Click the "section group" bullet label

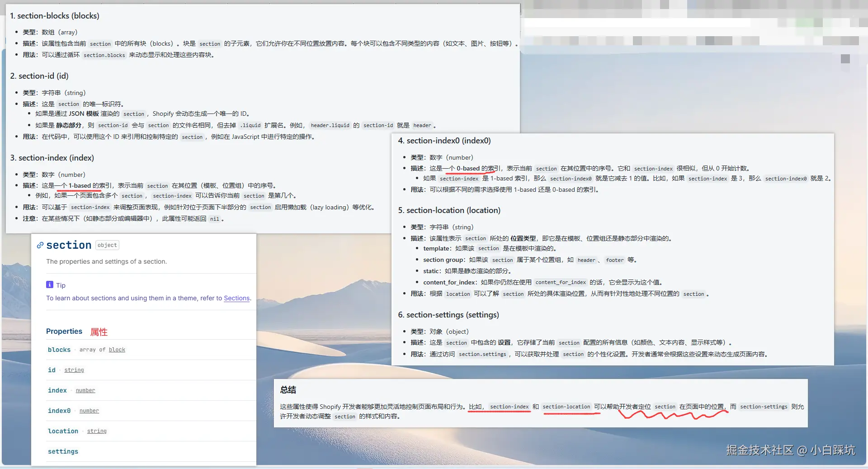coord(443,260)
